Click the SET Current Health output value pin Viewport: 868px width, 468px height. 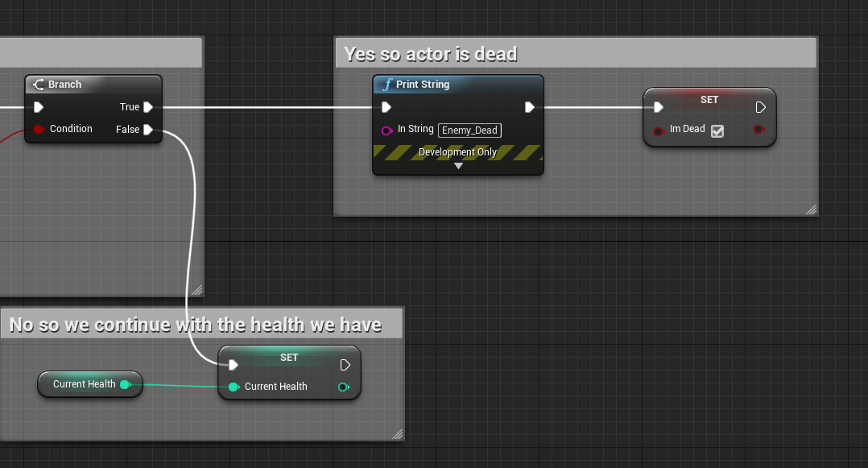pos(344,387)
